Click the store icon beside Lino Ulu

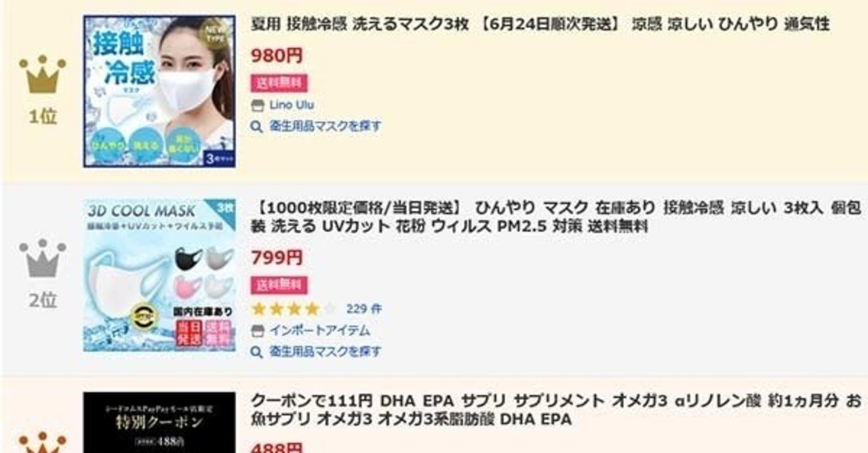coord(256,105)
